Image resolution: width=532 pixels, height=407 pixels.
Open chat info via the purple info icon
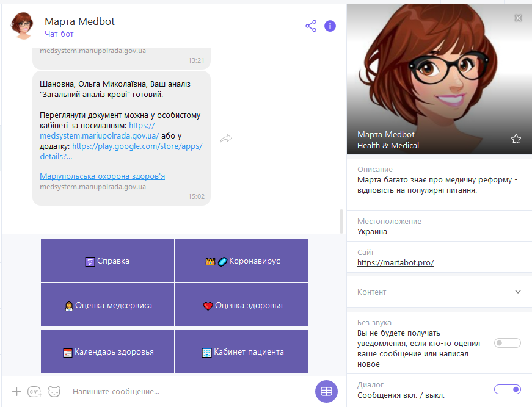pyautogui.click(x=330, y=26)
